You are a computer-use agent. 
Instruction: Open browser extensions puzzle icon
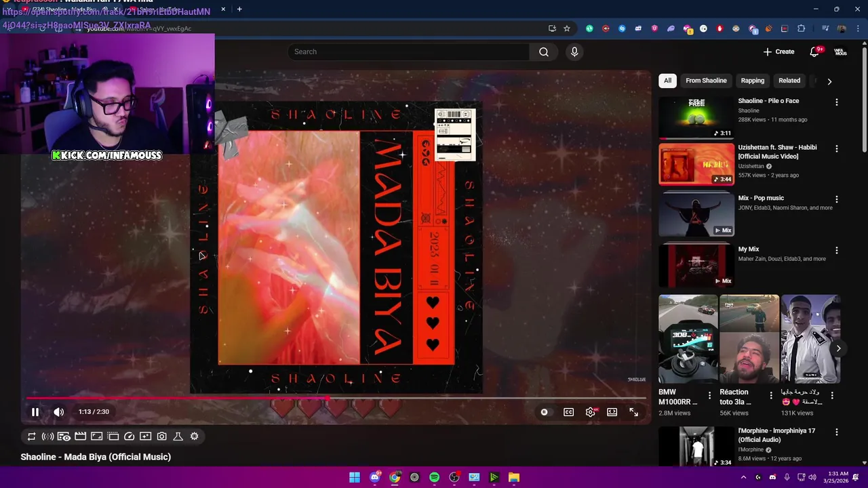801,28
